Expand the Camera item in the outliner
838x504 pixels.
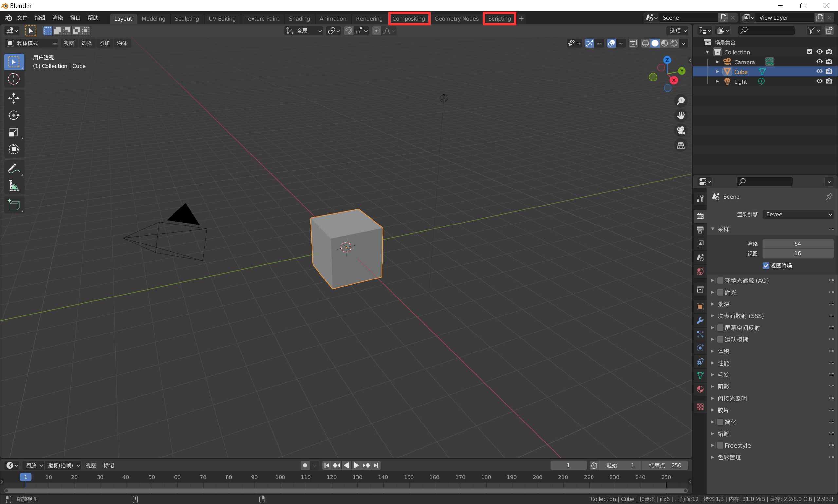pos(718,62)
